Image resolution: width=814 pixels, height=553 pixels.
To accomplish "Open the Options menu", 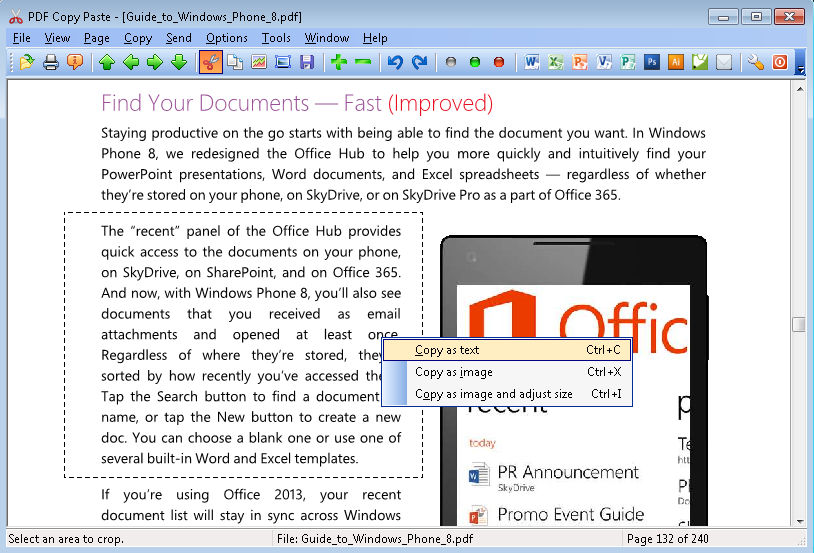I will (227, 38).
